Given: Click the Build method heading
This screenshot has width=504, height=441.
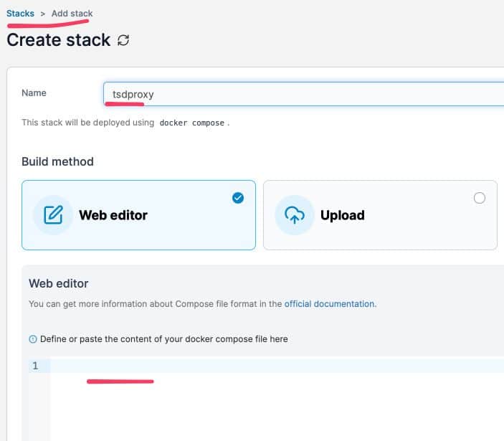Looking at the screenshot, I should 57,161.
